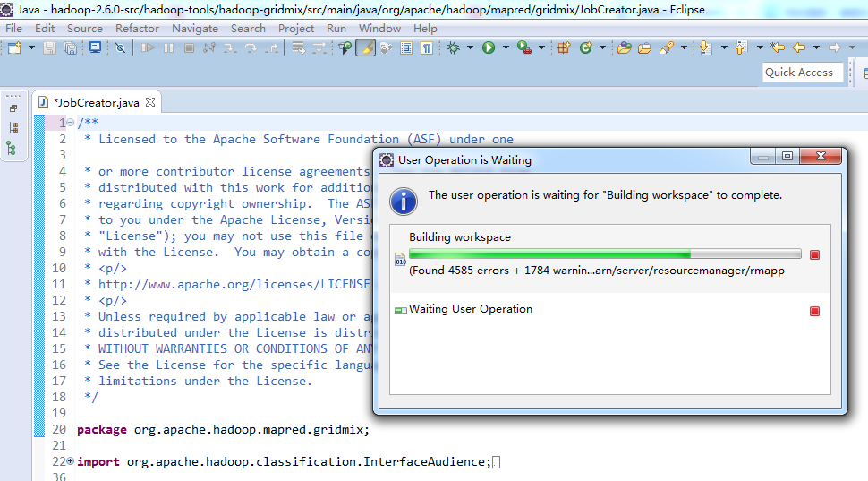Open the Refactor menu
Viewport: 868px width, 481px height.
click(x=137, y=29)
